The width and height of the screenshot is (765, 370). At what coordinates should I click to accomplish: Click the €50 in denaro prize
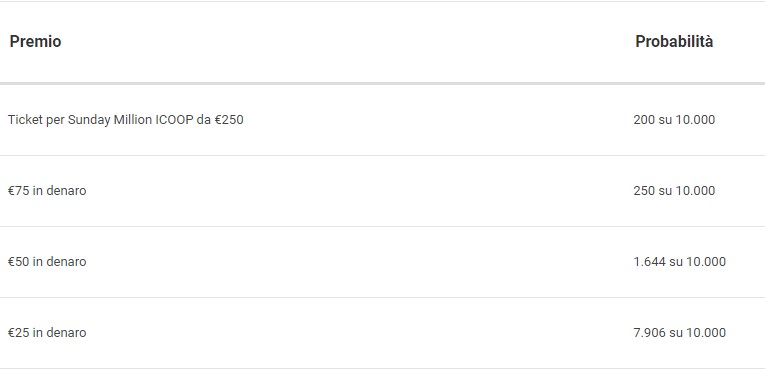pos(47,262)
